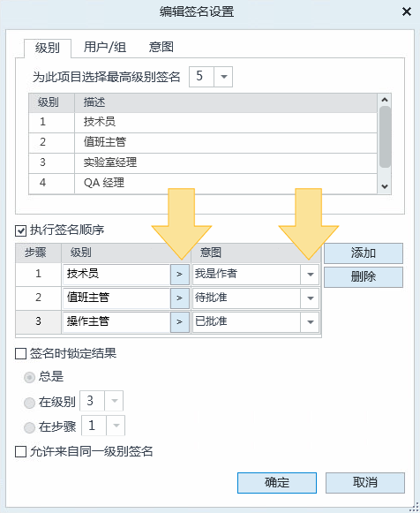420x513 pixels.
Task: Open level picker for 技术员 step
Action: click(x=180, y=275)
